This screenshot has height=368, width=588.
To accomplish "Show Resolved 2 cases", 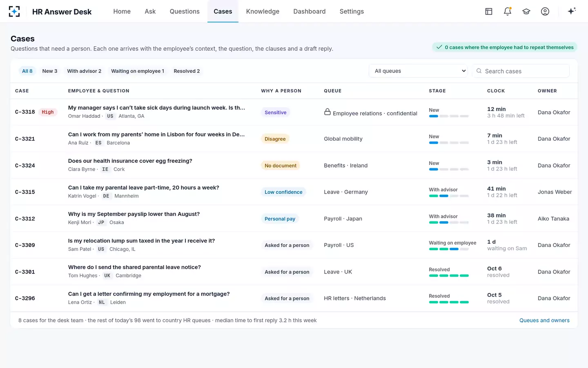I will (187, 71).
